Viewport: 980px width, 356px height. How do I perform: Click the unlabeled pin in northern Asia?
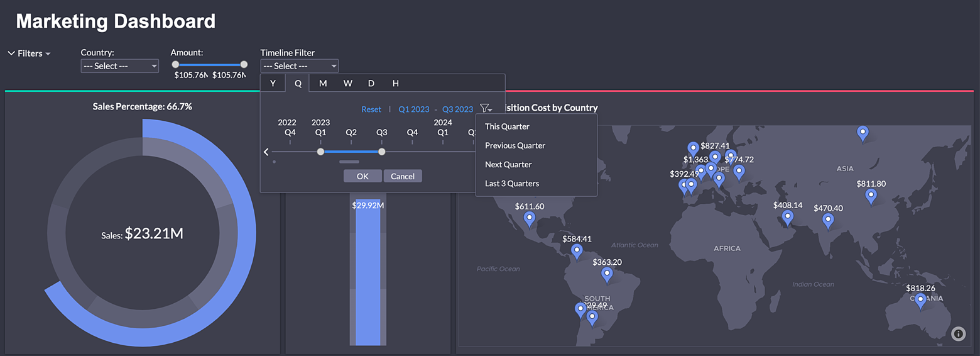(x=863, y=133)
